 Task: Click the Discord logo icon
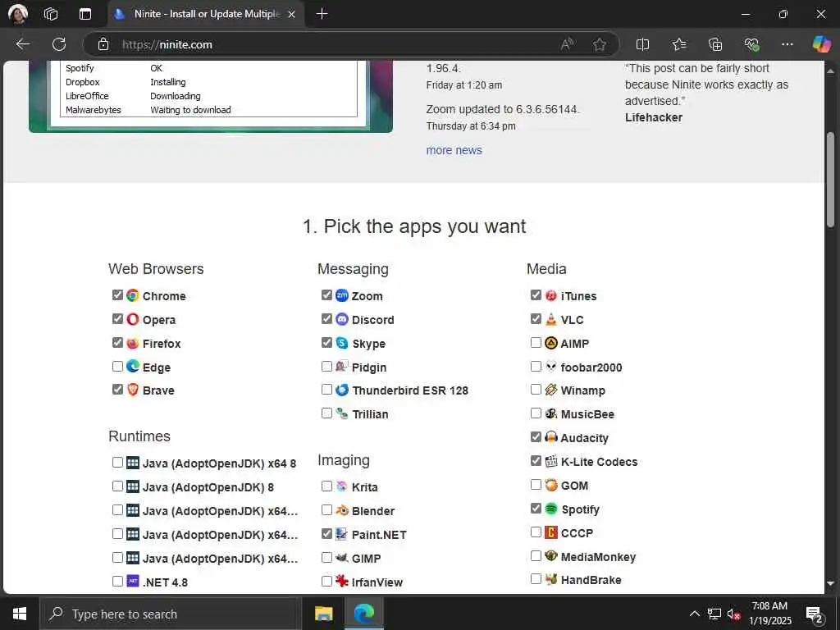pos(342,319)
